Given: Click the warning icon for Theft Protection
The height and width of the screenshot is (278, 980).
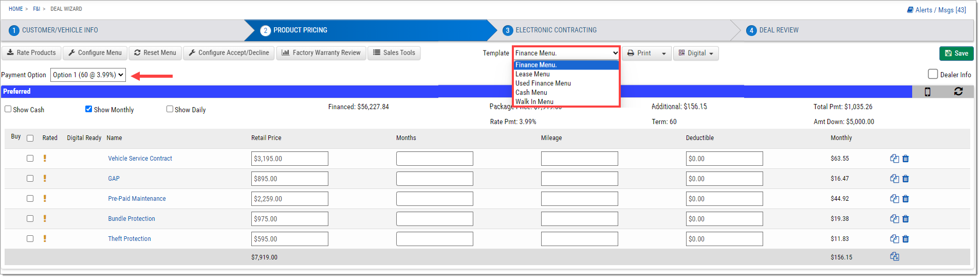Looking at the screenshot, I should pos(45,238).
